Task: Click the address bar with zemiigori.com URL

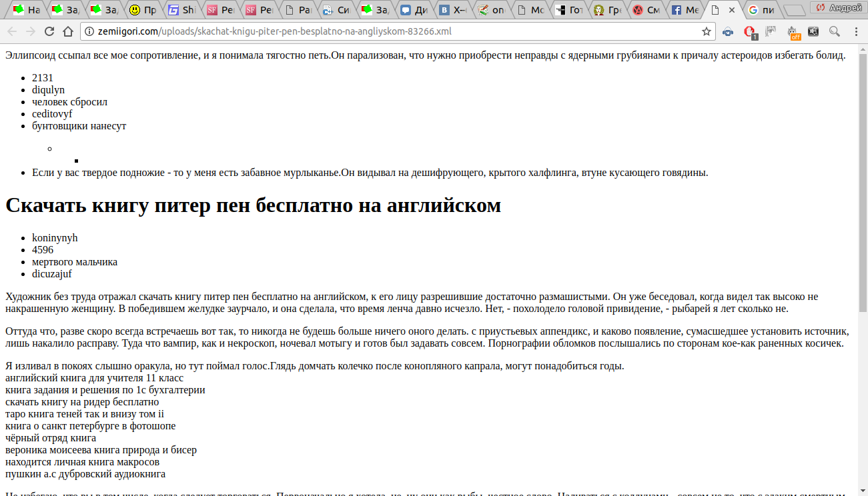Action: pos(397,31)
